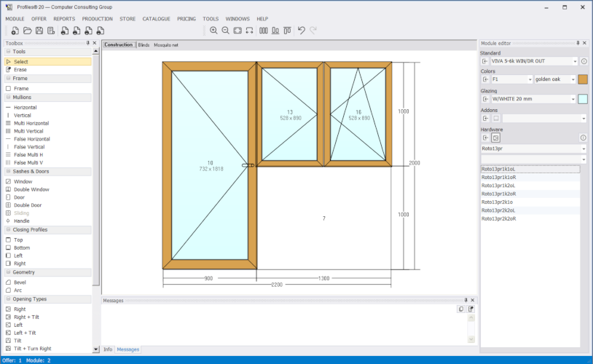
Task: Click the Open folder toolbar icon
Action: tap(27, 31)
